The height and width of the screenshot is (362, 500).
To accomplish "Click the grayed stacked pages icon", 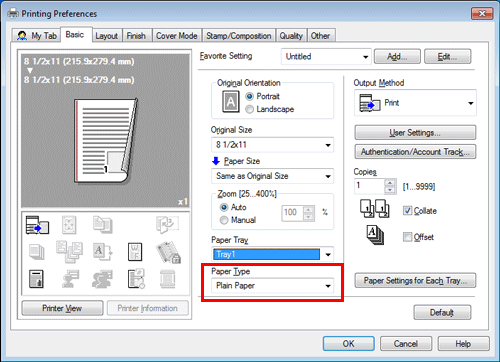I will pos(36,252).
